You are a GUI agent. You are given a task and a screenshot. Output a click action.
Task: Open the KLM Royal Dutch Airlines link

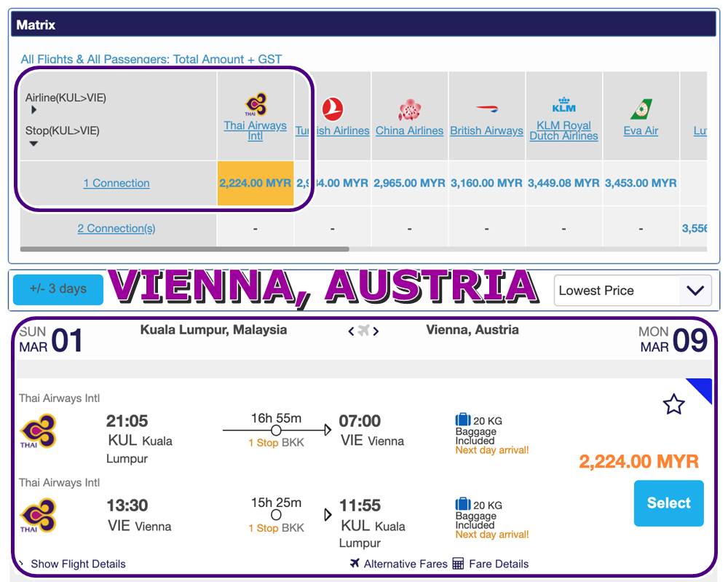[563, 130]
